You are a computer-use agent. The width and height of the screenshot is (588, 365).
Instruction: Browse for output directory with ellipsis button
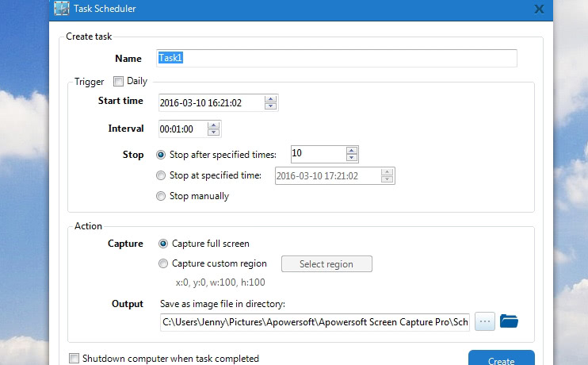coord(484,321)
